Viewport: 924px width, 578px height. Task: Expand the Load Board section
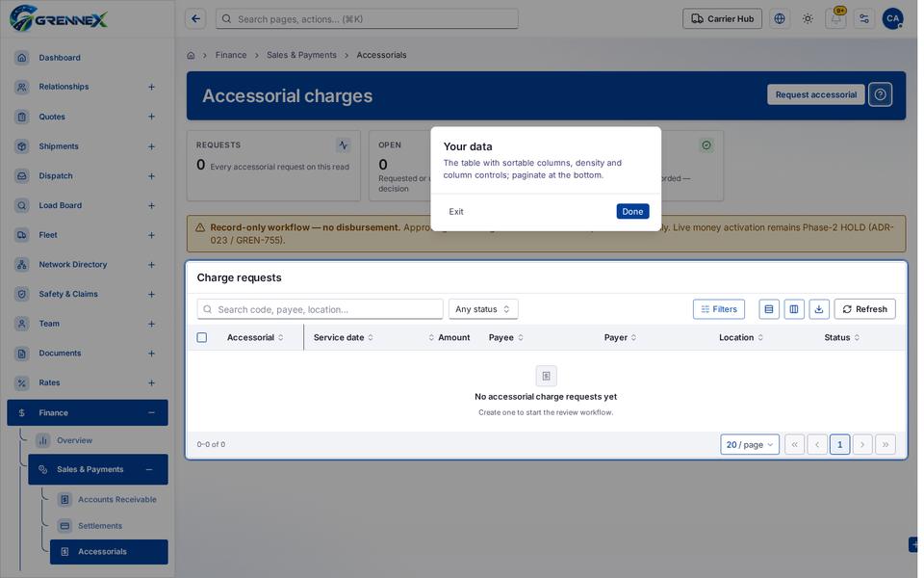[151, 206]
